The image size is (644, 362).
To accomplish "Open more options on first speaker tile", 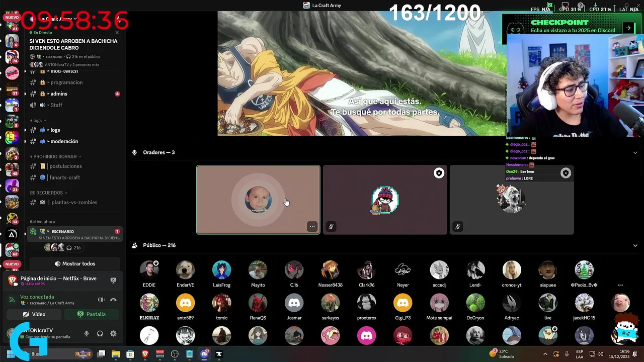I will [312, 227].
